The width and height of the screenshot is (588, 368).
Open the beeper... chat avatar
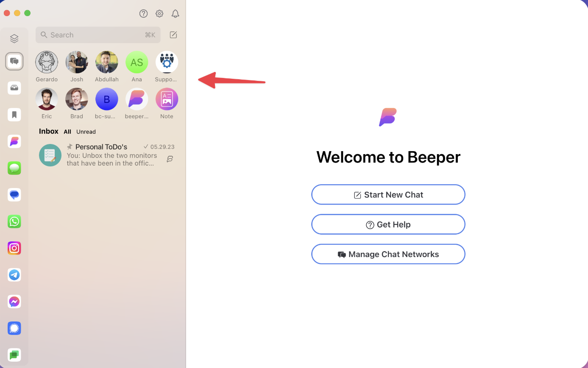(x=137, y=99)
